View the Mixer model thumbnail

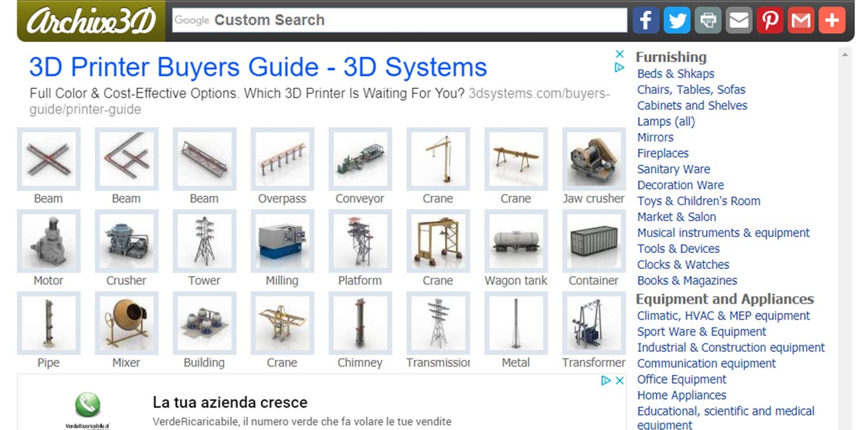click(x=127, y=323)
